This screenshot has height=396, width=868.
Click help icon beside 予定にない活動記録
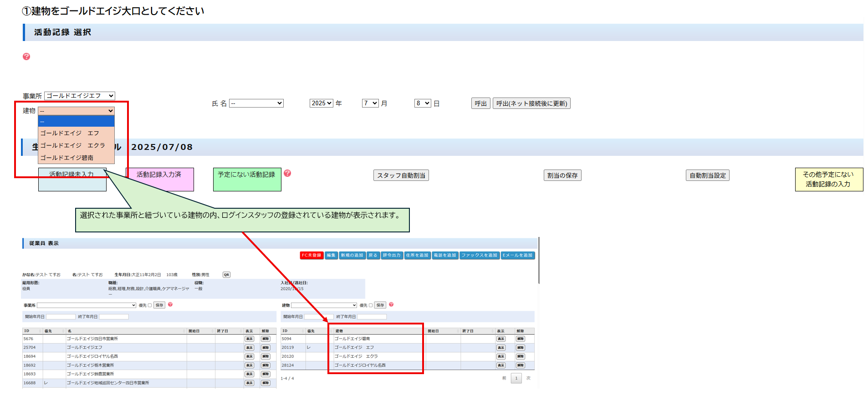287,173
